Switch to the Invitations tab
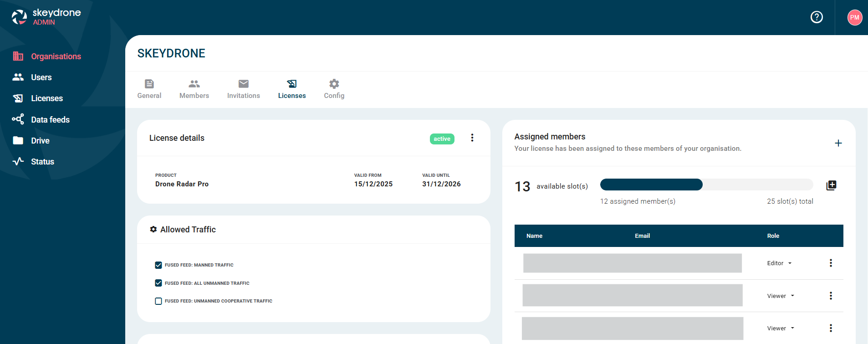Viewport: 868px width, 344px height. pyautogui.click(x=243, y=89)
